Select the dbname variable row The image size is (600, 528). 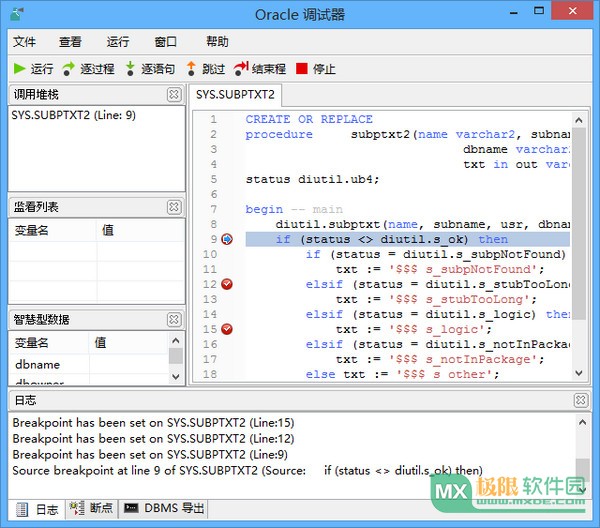89,365
